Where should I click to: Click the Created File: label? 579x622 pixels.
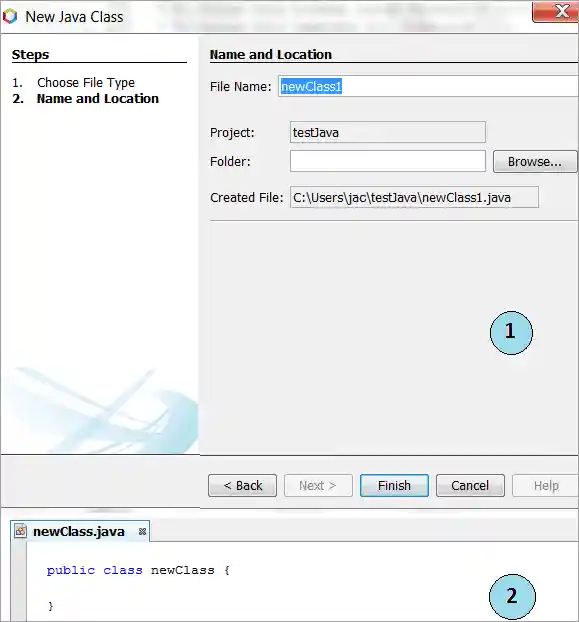pyautogui.click(x=247, y=198)
